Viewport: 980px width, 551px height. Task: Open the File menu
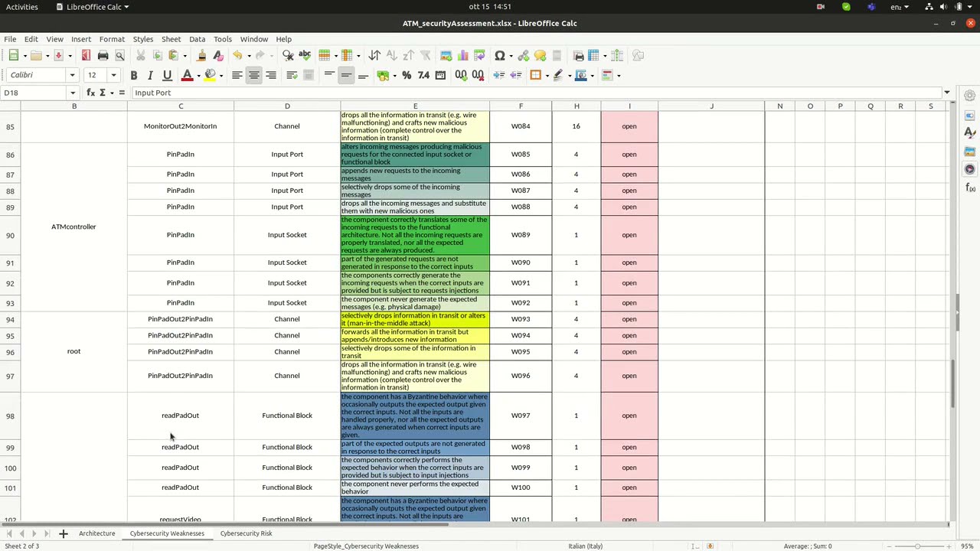click(x=10, y=39)
